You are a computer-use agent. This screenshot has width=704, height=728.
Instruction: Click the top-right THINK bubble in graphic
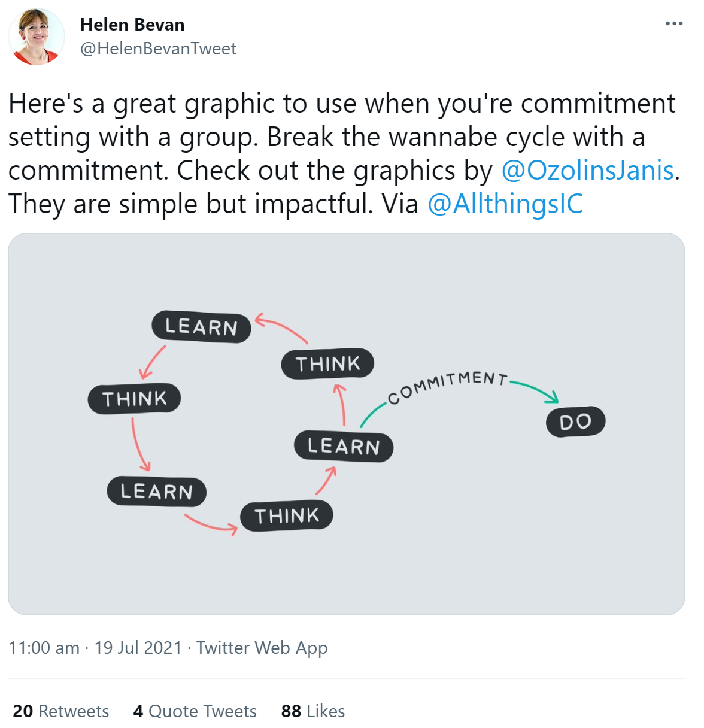pyautogui.click(x=327, y=363)
